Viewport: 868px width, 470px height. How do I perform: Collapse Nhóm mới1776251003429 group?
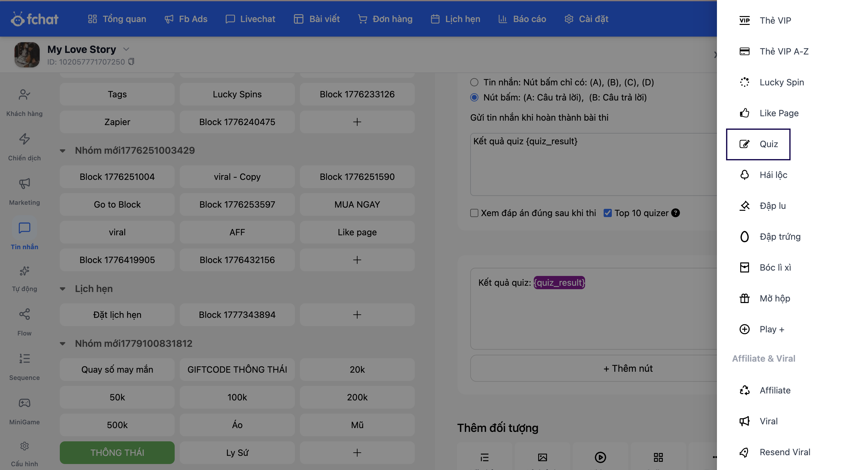click(62, 151)
